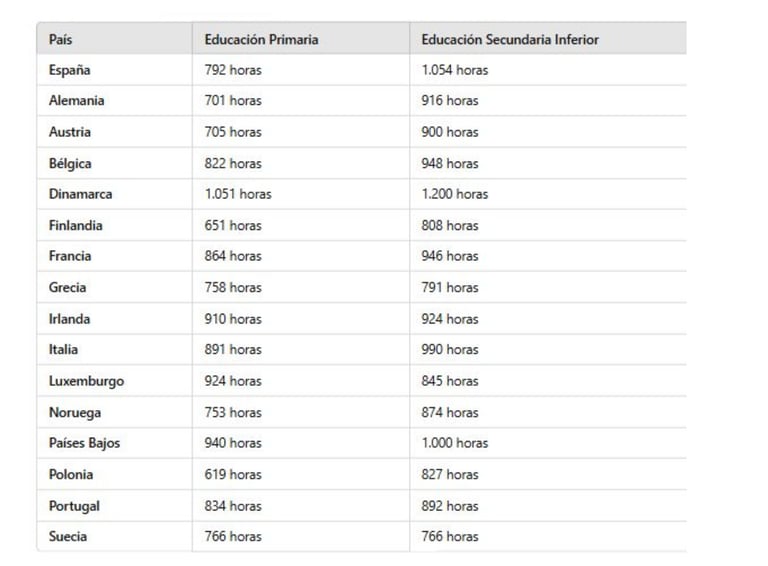This screenshot has height=566, width=768.
Task: Select Países Bajos' 1.000 horas cell
Action: pos(455,443)
